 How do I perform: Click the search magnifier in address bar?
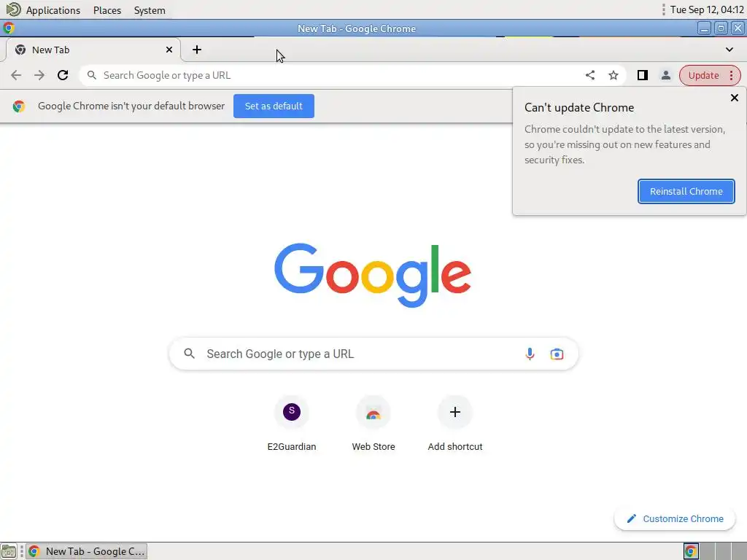92,75
